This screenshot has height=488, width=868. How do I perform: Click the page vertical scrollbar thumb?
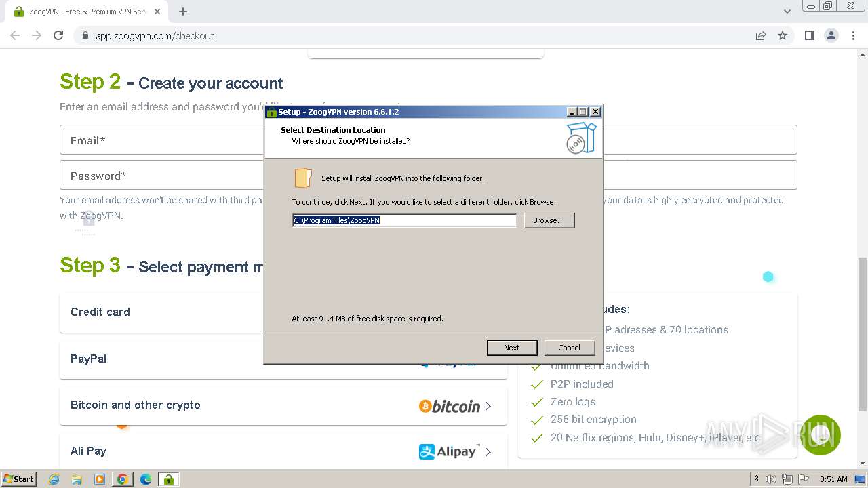point(862,333)
